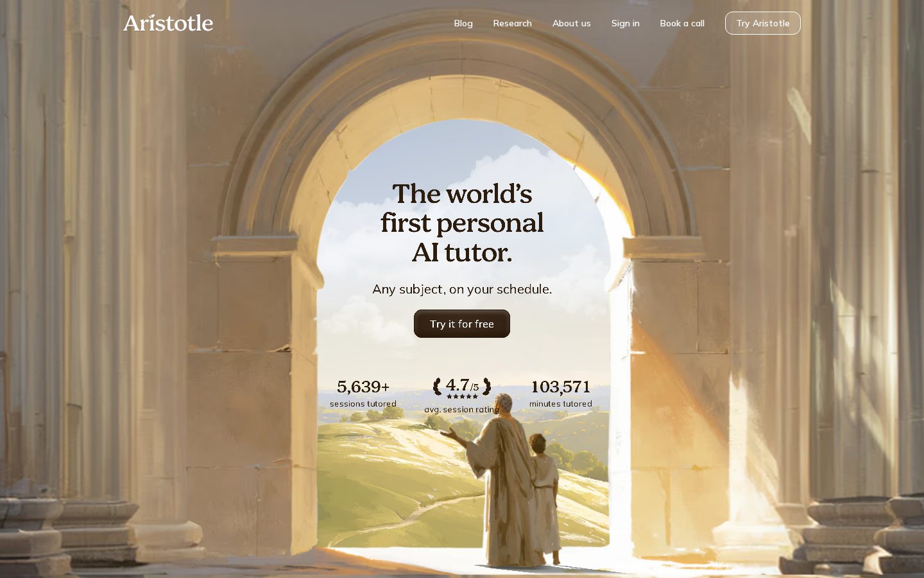
Task: Click the "Any subject, on your schedule." tagline
Action: coord(462,289)
